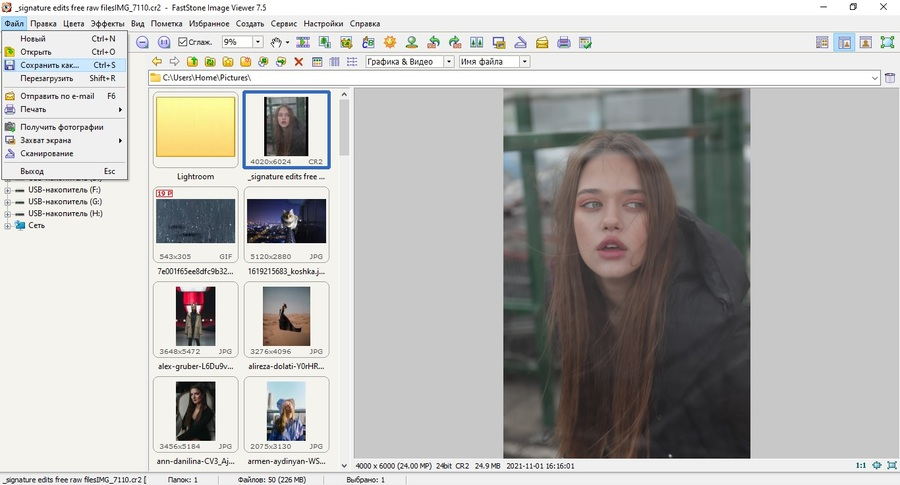This screenshot has height=485, width=900.
Task: Click thumbnail list scrollbar up arrow
Action: pos(344,94)
